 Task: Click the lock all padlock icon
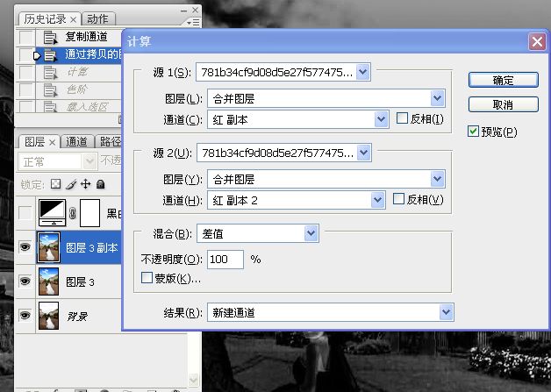point(101,184)
